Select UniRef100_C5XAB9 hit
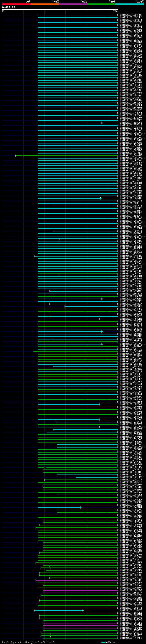Image resolution: width=146 pixels, height=644 pixels. point(131,42)
